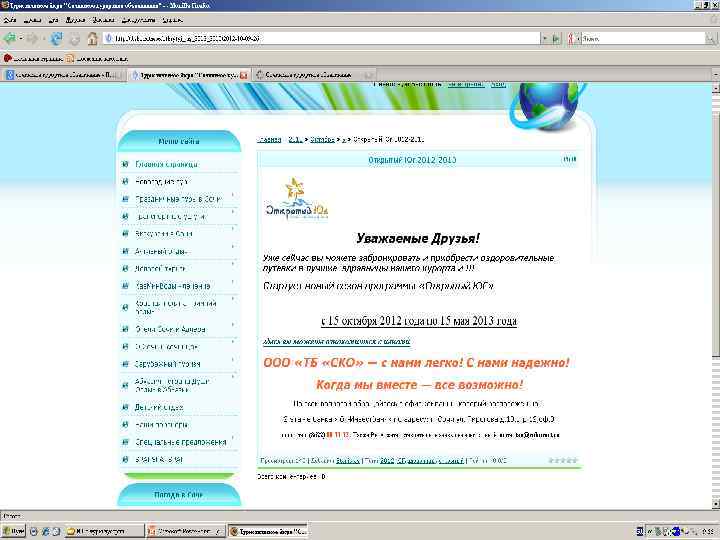Expand submenu arrow on Праздничные туры в Сочи
Screen dimensions: 720x540
tap(233, 196)
